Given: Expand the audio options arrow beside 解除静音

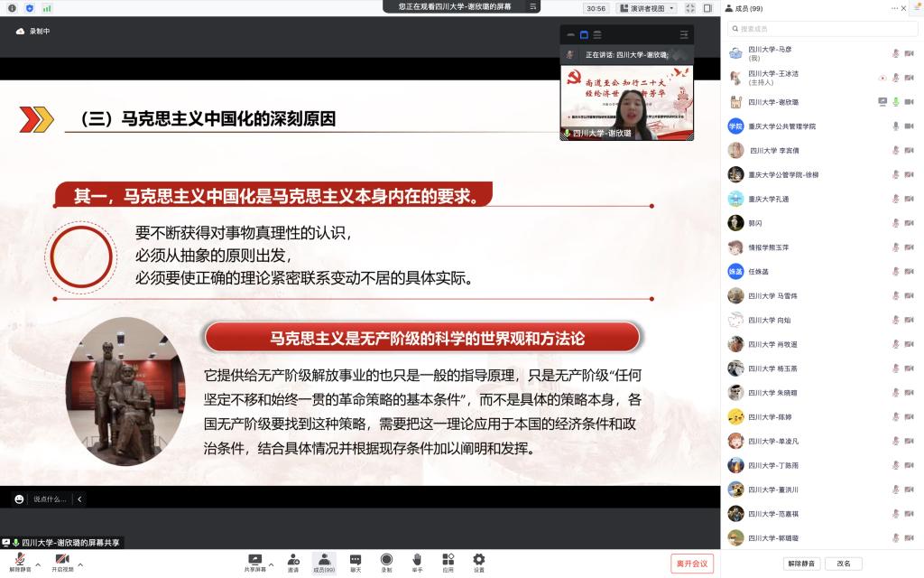Looking at the screenshot, I should pyautogui.click(x=38, y=564).
